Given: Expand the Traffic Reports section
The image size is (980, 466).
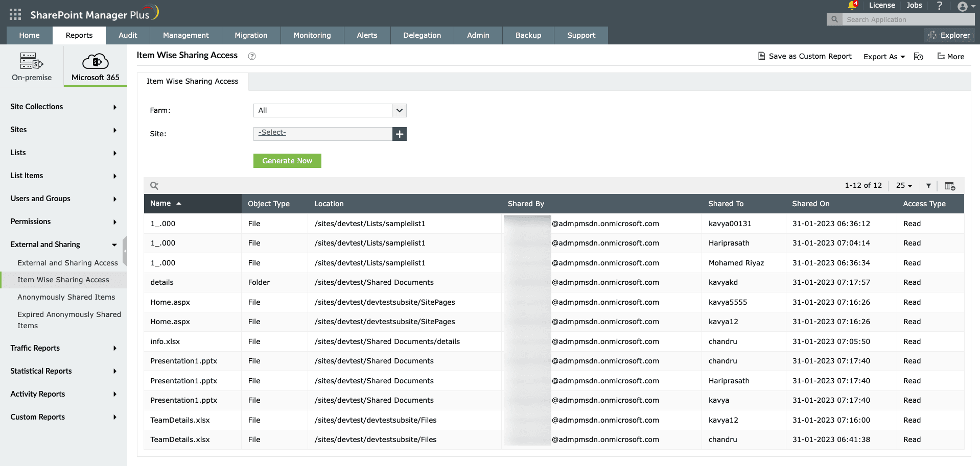Looking at the screenshot, I should click(x=63, y=348).
